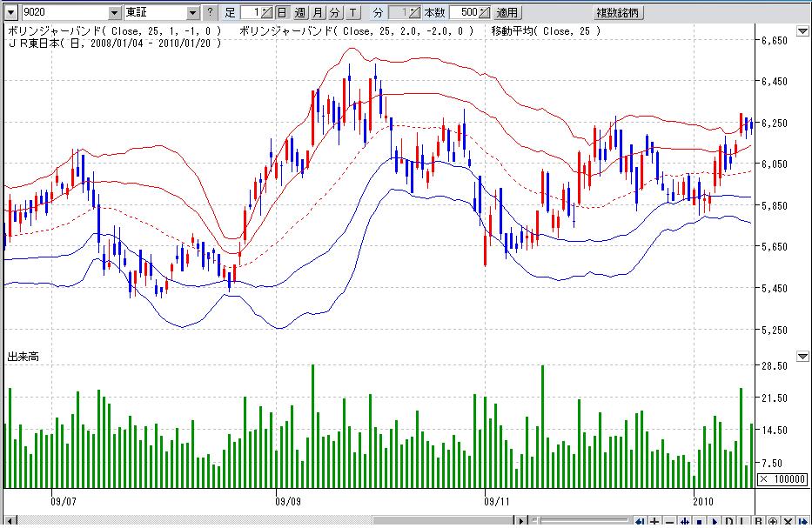This screenshot has height=528, width=812.
Task: Zoom out with the minus icon
Action: tap(669, 521)
